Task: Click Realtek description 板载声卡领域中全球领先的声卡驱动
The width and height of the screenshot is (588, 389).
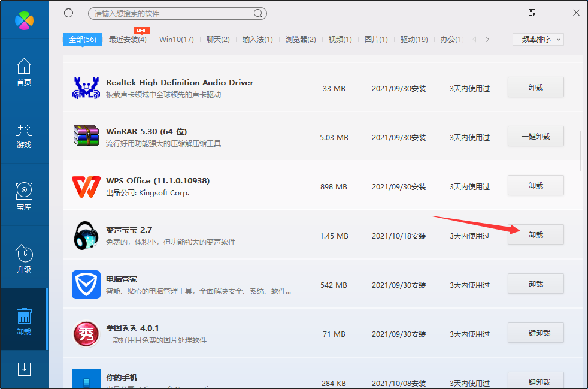Action: [x=163, y=95]
